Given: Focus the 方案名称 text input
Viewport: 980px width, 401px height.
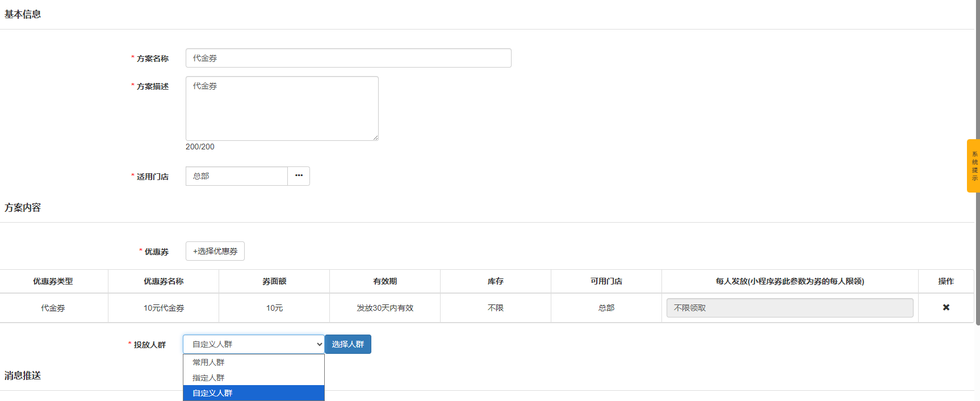Looking at the screenshot, I should coord(348,58).
